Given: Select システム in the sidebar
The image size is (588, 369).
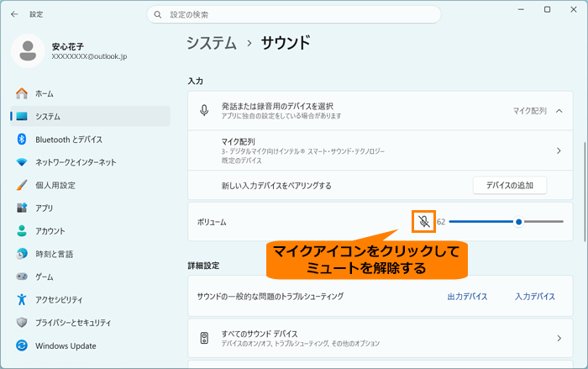Looking at the screenshot, I should coord(90,116).
